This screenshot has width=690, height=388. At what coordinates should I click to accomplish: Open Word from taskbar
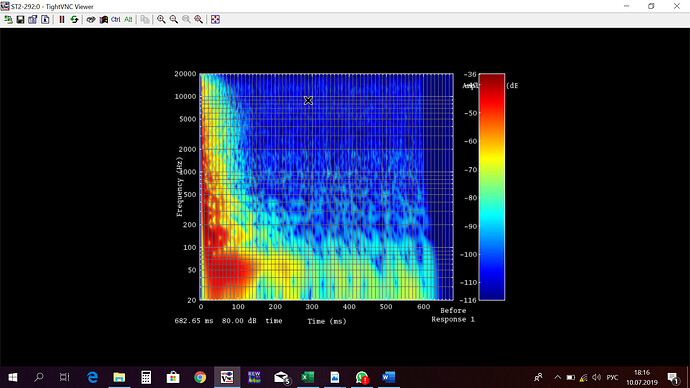tap(389, 377)
